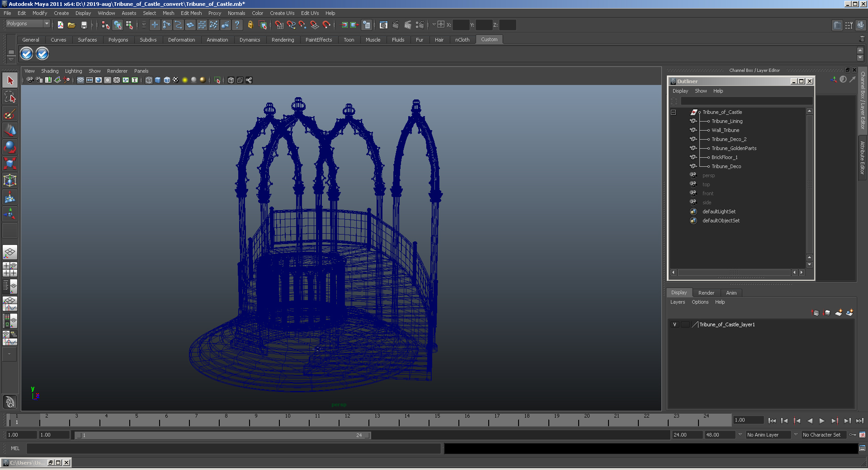Switch to the Rendering shelf tab

point(283,40)
